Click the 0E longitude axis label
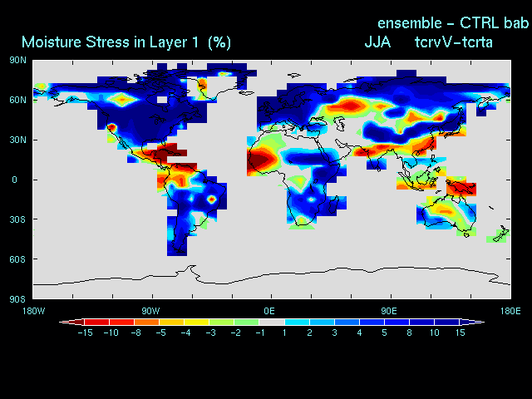The width and height of the screenshot is (532, 399). (269, 311)
